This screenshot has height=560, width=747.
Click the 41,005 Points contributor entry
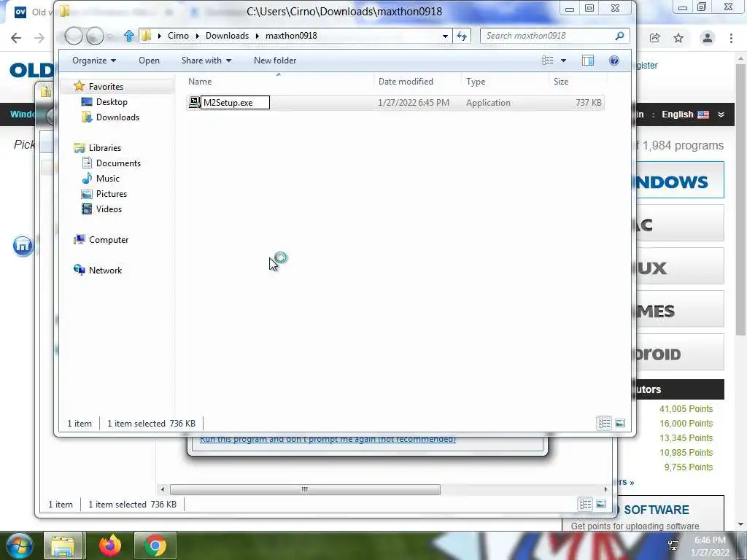(686, 409)
